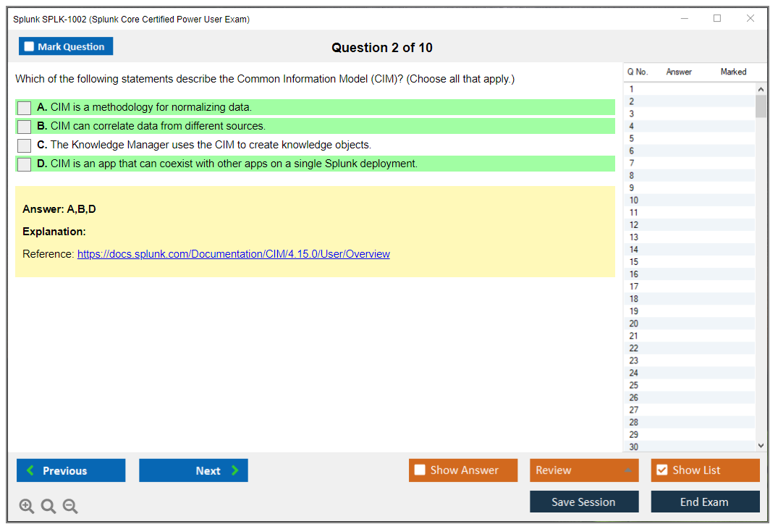Screen dimensions: 778x532
Task: Jump to question 10 in list
Action: point(634,200)
